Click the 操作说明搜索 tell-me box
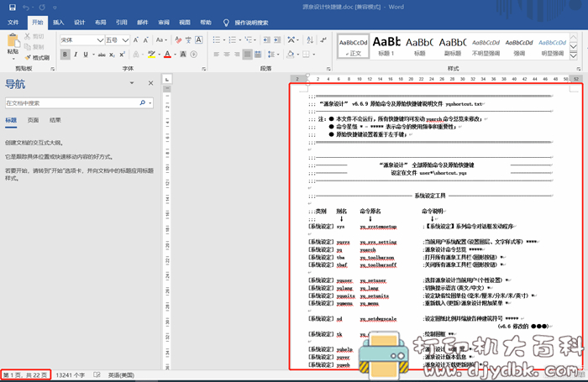Viewport: 588px width, 382px height. click(x=246, y=23)
